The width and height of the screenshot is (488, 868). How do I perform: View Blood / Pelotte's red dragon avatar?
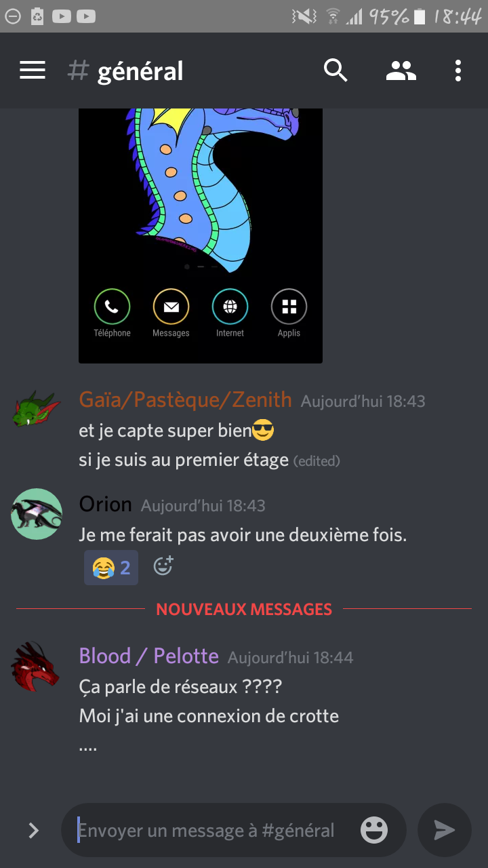(37, 665)
